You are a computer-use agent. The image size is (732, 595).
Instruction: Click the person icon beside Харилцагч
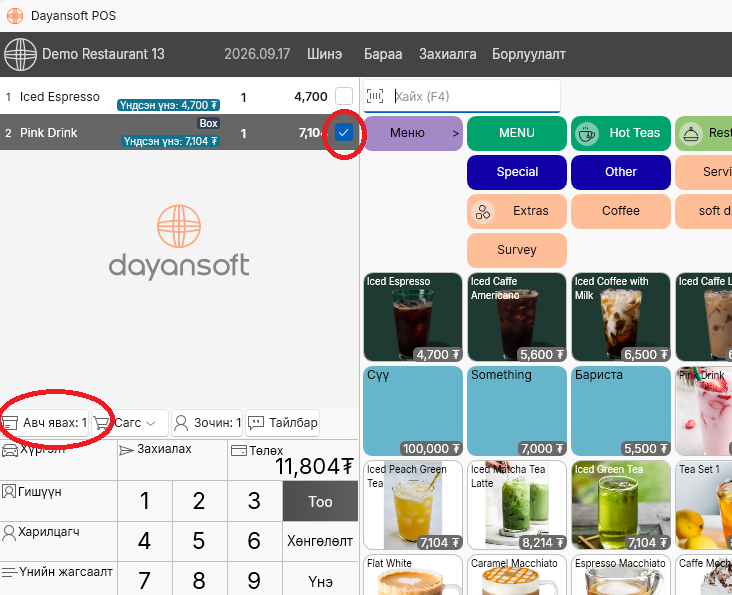tap(9, 532)
